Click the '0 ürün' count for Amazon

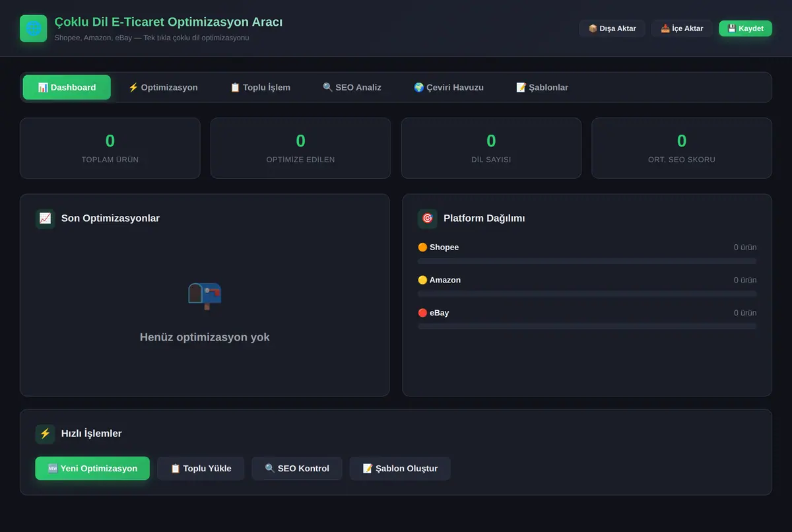tap(745, 280)
